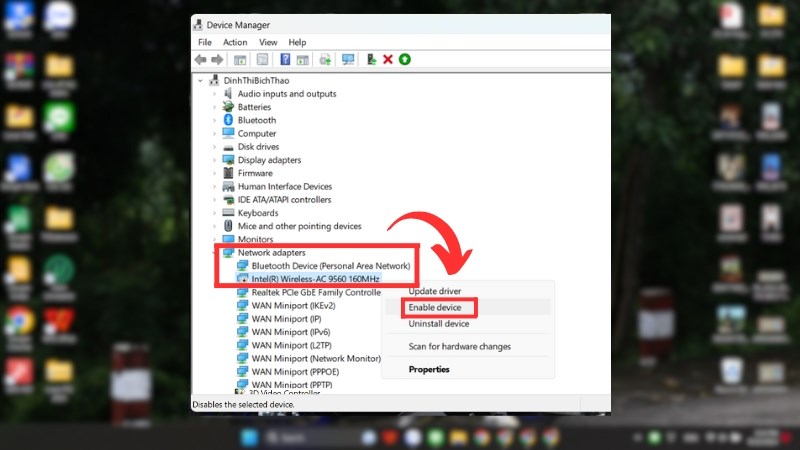
Task: Select WAN Miniport (L2TP)
Action: (x=291, y=345)
